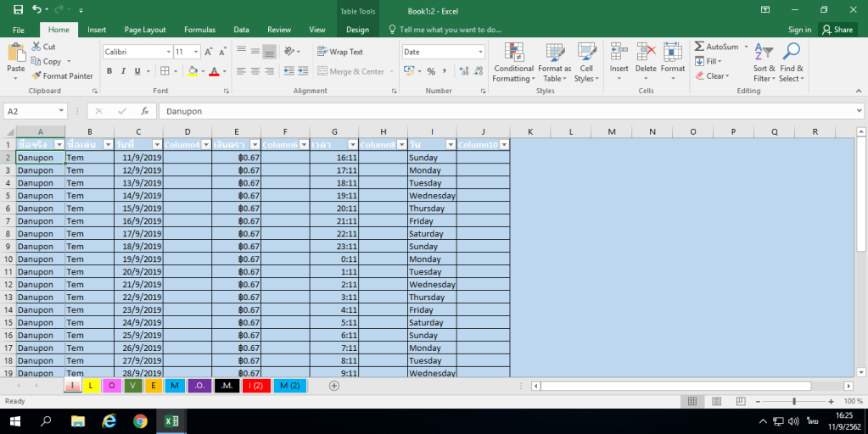Click the AutoSum sigma icon

[699, 47]
